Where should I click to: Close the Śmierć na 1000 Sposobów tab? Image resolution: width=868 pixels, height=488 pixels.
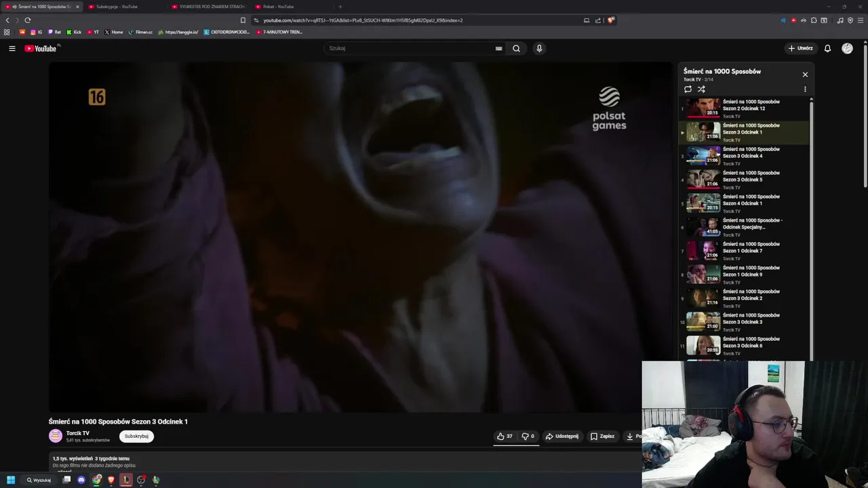tap(77, 7)
